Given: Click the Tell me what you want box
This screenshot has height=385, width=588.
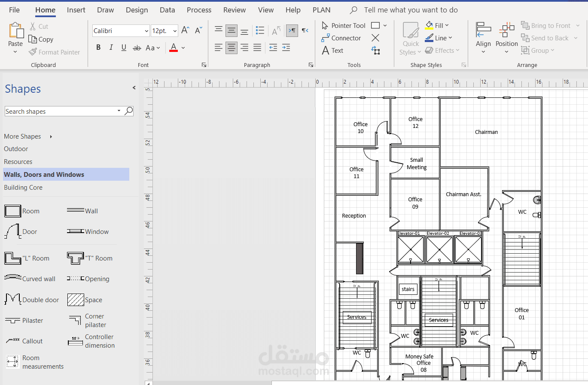Looking at the screenshot, I should (x=411, y=10).
